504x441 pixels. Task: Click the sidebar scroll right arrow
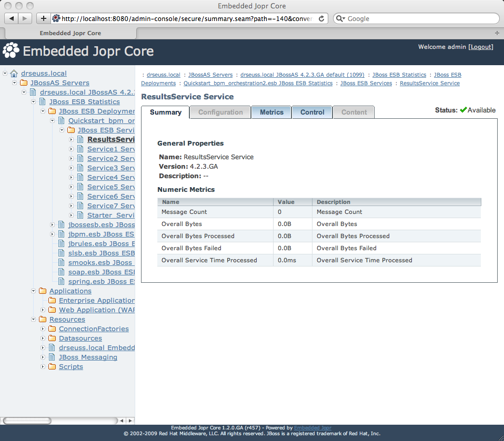click(130, 421)
